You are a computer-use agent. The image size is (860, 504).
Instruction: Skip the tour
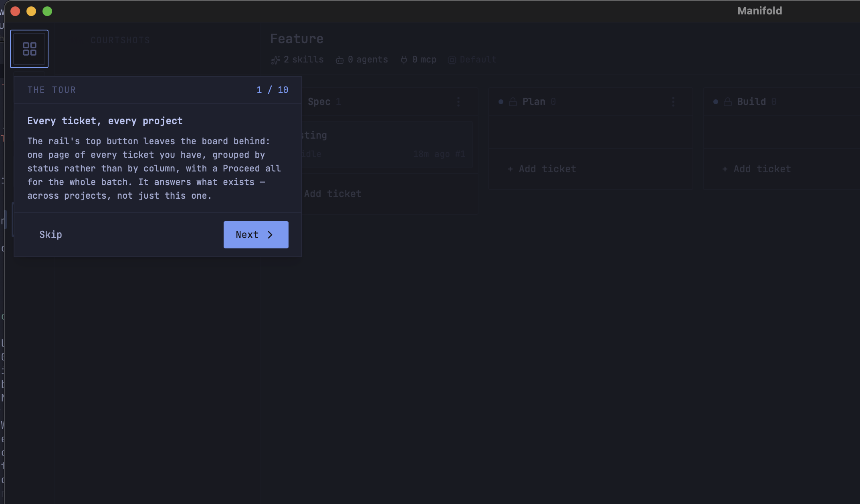click(x=50, y=235)
